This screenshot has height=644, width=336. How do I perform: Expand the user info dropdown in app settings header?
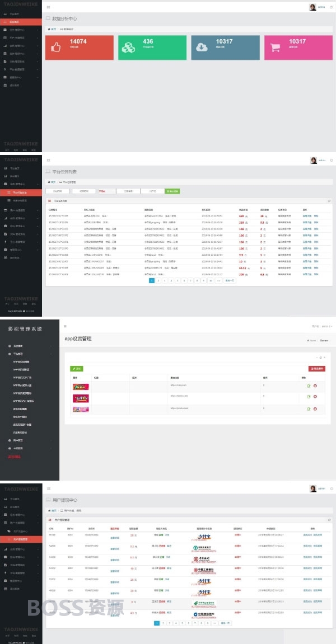coord(322,326)
